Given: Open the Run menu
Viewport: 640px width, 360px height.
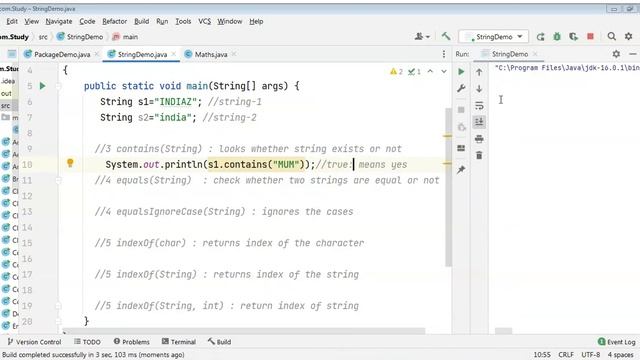Looking at the screenshot, I should tap(162, 21).
